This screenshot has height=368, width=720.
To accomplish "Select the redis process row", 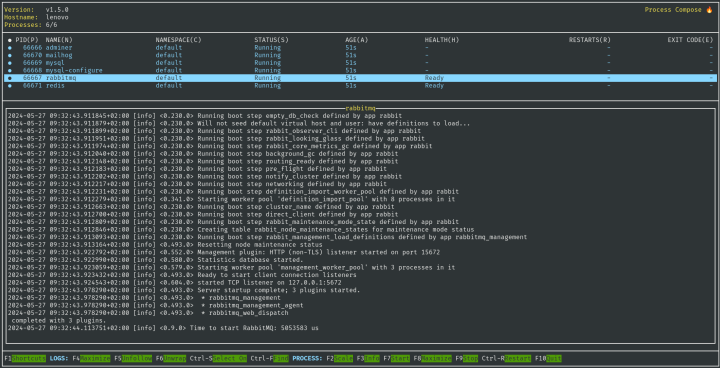I will pos(360,85).
